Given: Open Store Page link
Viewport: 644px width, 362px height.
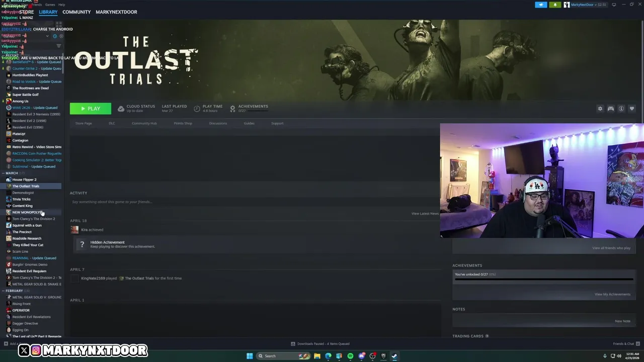Looking at the screenshot, I should (x=84, y=123).
